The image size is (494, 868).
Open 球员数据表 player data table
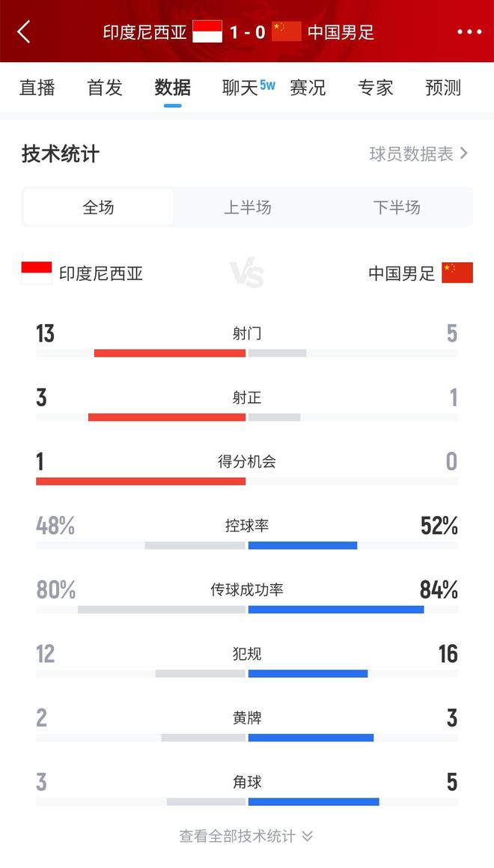418,154
